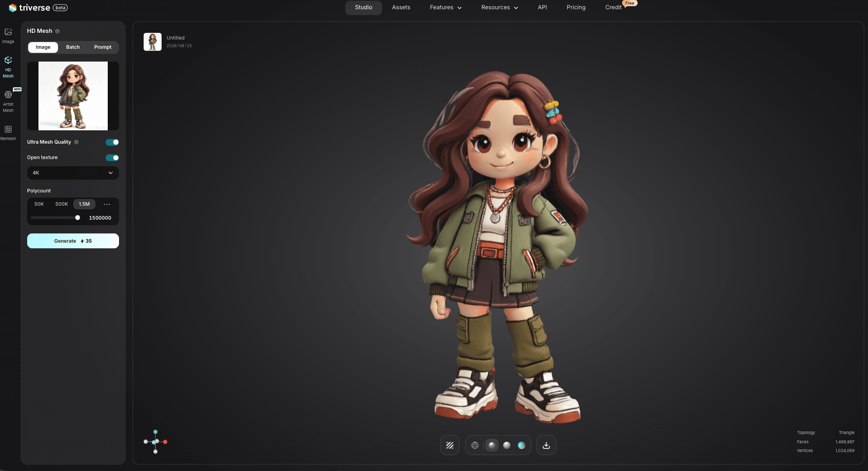Click the axis orientation gizmo
The height and width of the screenshot is (471, 868).
[155, 442]
